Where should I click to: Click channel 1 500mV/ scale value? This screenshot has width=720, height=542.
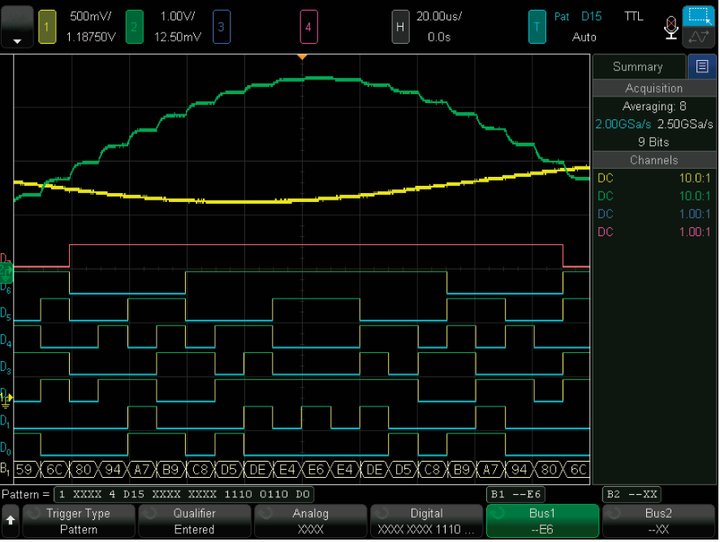[x=90, y=17]
